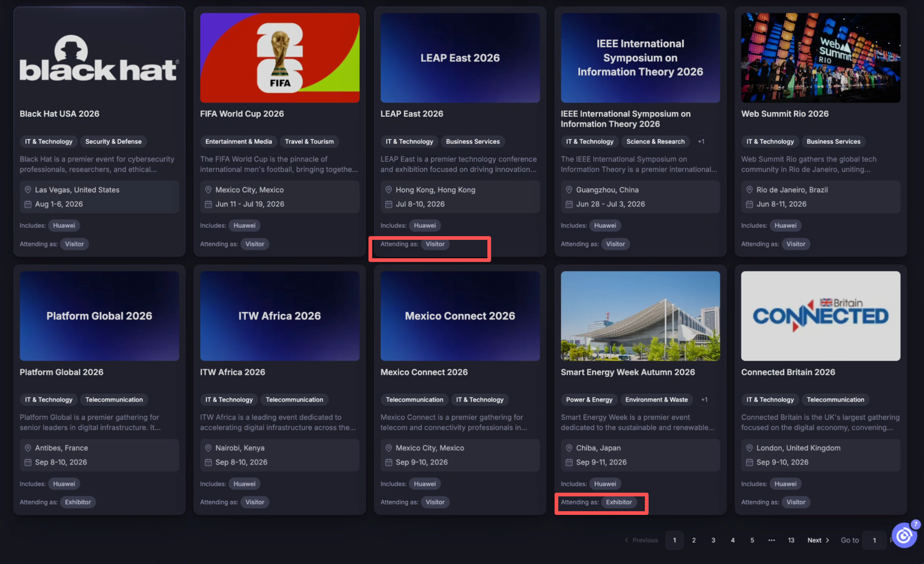Click Huawei chip on Web Summit Rio card
Screen dimensions: 924x564
tap(786, 226)
